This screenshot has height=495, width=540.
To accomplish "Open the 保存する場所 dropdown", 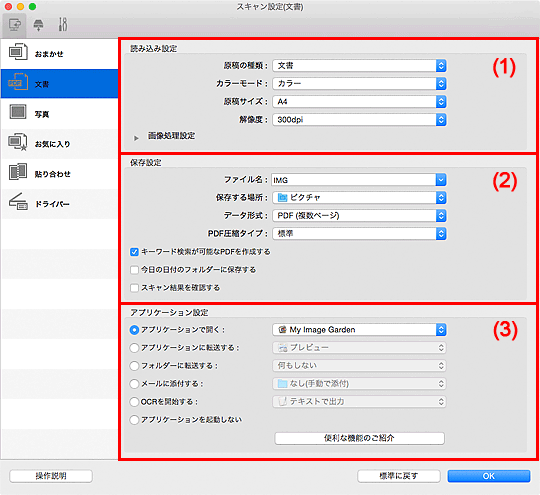I will 359,197.
